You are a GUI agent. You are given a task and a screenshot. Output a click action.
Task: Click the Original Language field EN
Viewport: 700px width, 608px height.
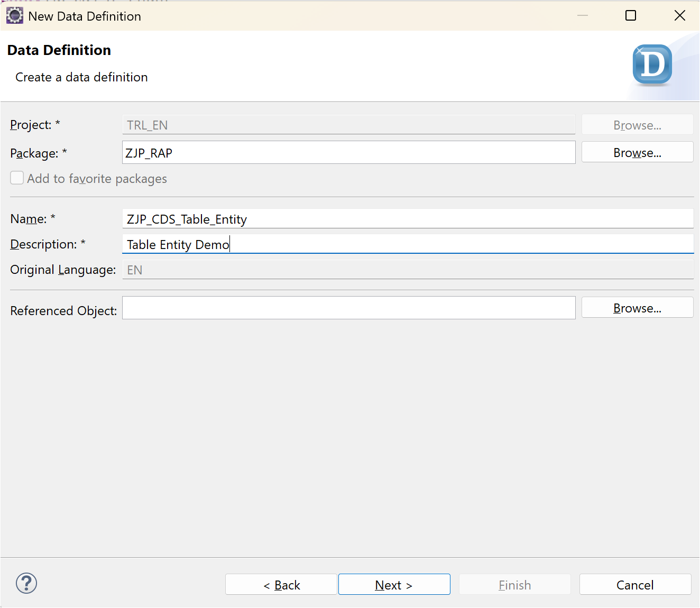(408, 270)
